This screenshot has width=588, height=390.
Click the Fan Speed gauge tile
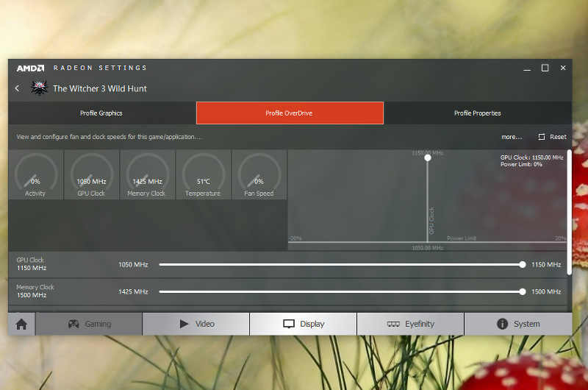[259, 174]
